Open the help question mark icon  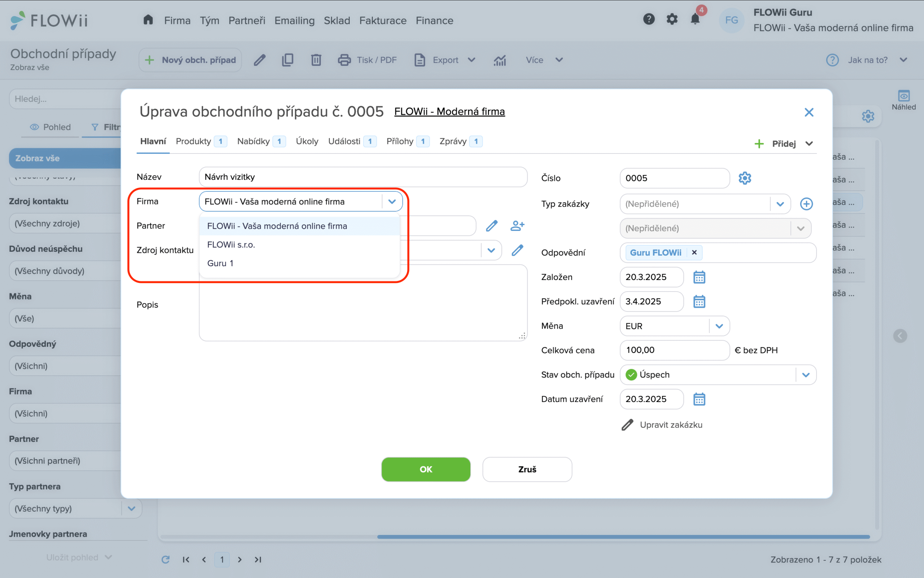[649, 19]
